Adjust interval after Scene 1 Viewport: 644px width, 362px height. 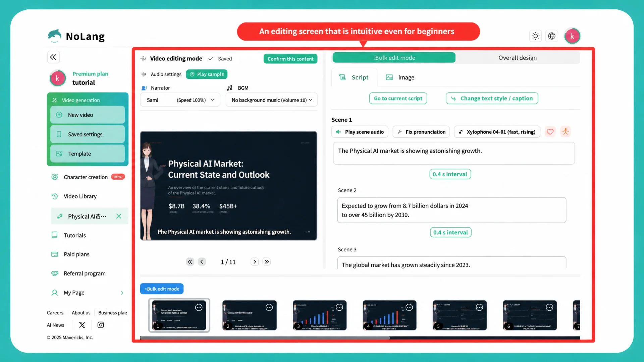pyautogui.click(x=450, y=174)
